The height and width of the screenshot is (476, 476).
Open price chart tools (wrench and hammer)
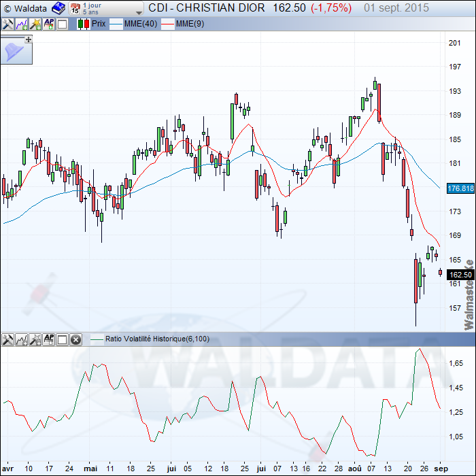click(8, 24)
